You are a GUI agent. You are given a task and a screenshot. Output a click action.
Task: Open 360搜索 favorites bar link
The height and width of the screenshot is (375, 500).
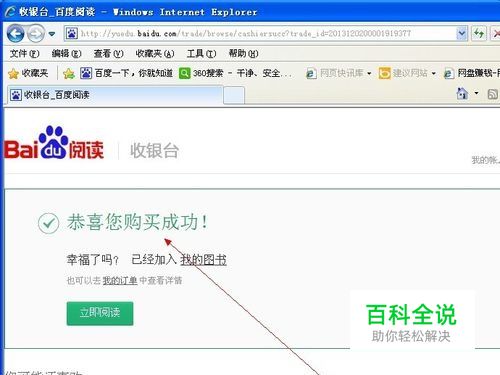235,73
